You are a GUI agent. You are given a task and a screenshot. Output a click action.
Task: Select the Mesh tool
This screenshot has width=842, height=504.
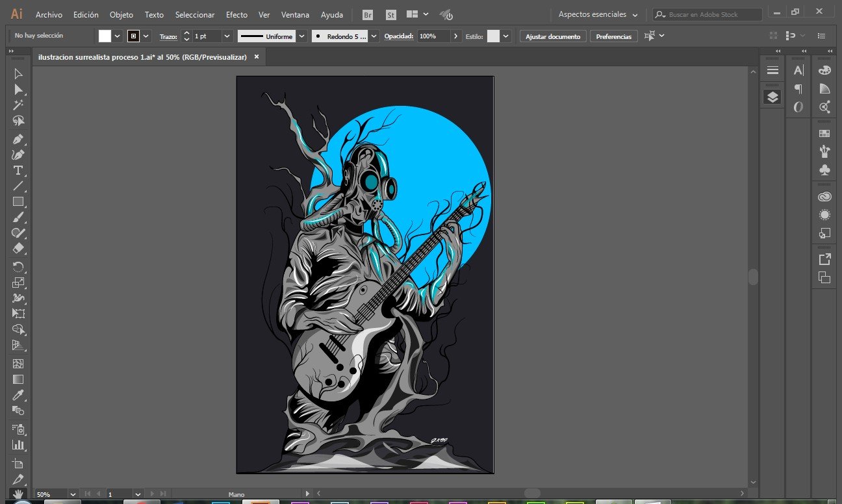click(18, 364)
